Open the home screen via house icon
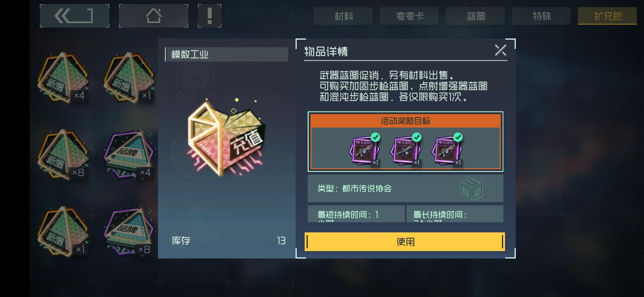Viewport: 644px width, 297px height. tap(153, 16)
